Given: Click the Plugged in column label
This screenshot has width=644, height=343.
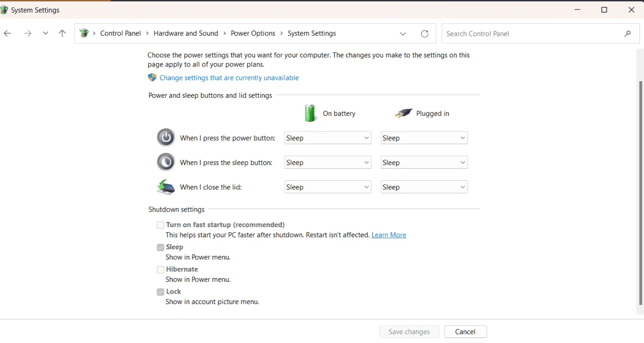Looking at the screenshot, I should (x=433, y=114).
